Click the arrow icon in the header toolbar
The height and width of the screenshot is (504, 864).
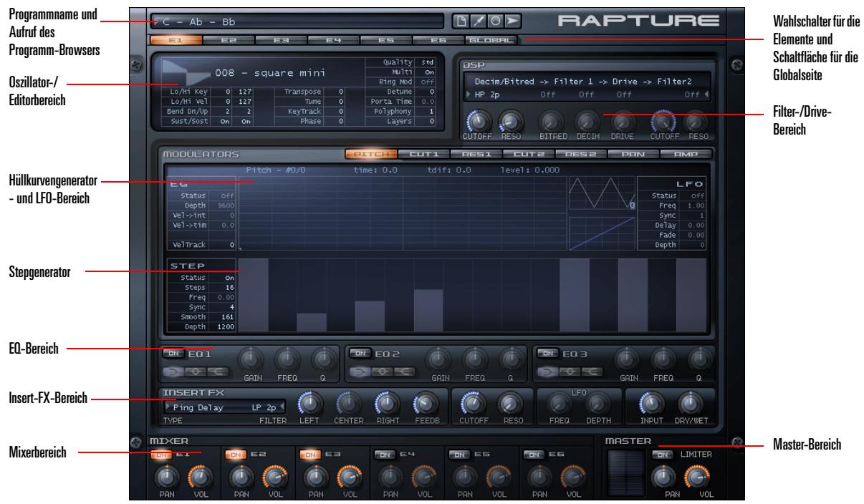[512, 21]
